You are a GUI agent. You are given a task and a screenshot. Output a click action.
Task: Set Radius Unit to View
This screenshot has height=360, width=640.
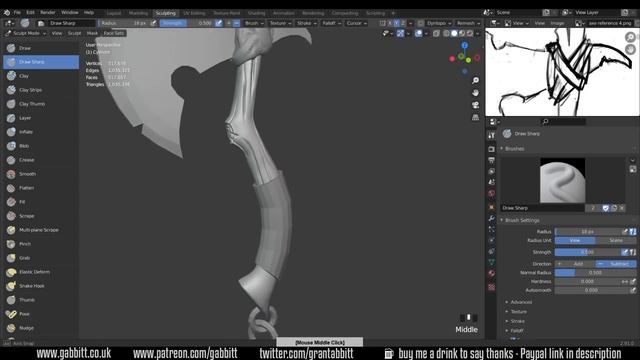[575, 240]
